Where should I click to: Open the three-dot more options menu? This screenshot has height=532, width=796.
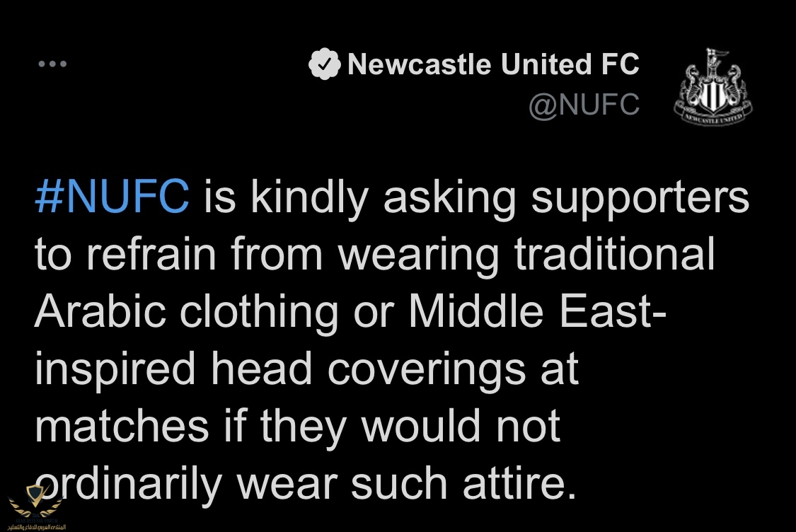pos(52,64)
